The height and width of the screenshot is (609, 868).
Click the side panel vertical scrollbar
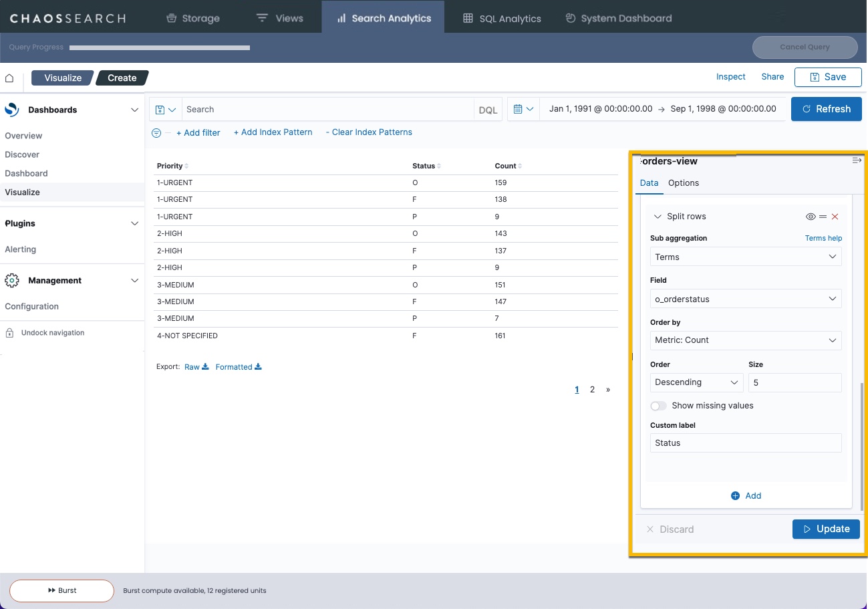pos(862,447)
